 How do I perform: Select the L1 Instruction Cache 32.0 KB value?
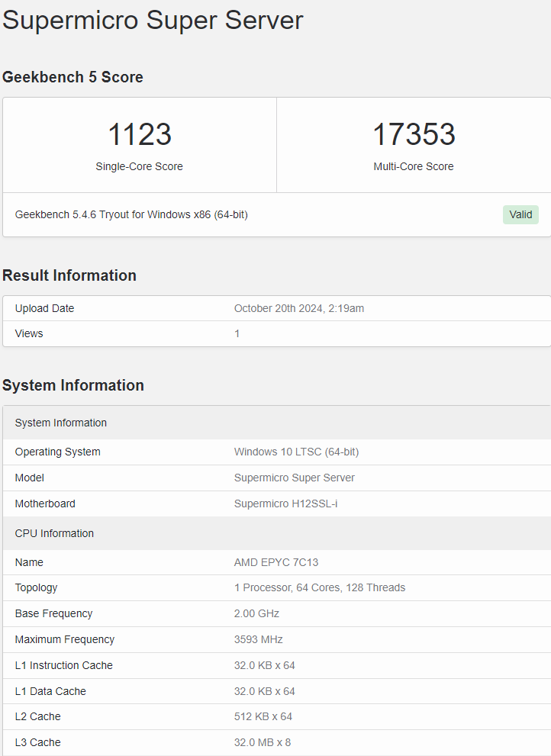[x=264, y=665]
